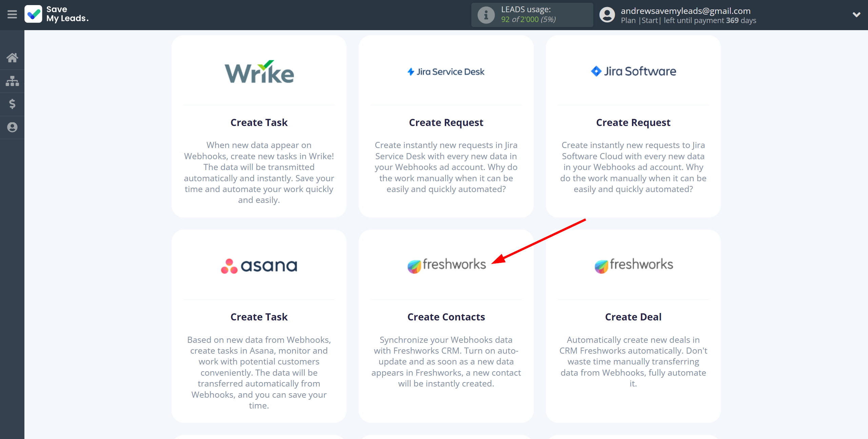
Task: Open Asana Create Task title
Action: pyautogui.click(x=259, y=317)
